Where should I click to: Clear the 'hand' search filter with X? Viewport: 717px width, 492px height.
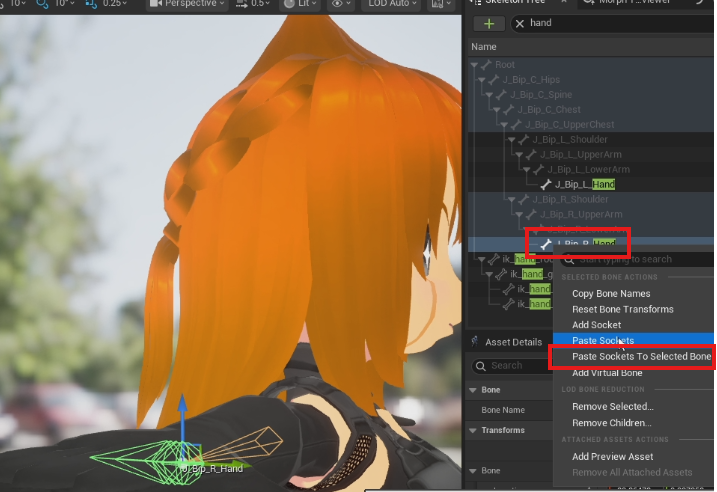coord(520,23)
